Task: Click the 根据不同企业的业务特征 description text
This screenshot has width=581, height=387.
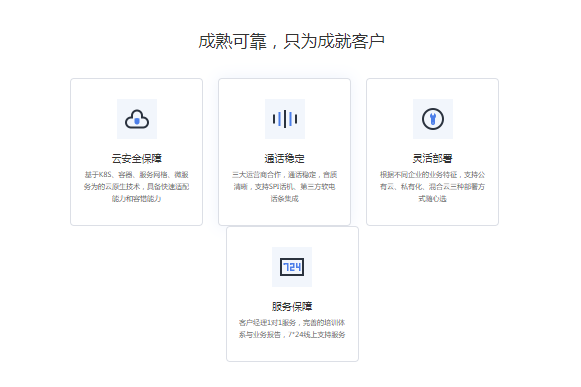Action: tap(432, 186)
